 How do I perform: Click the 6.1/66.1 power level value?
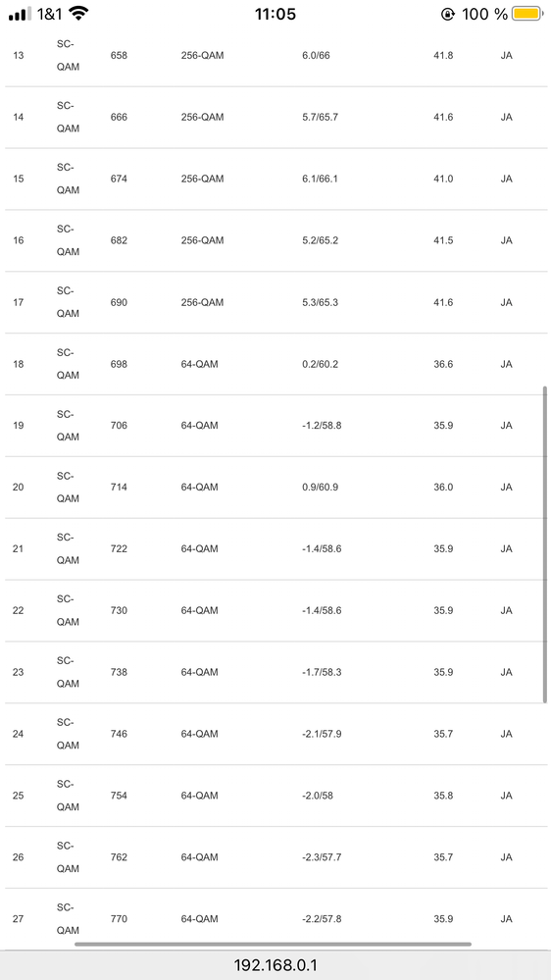[320, 179]
